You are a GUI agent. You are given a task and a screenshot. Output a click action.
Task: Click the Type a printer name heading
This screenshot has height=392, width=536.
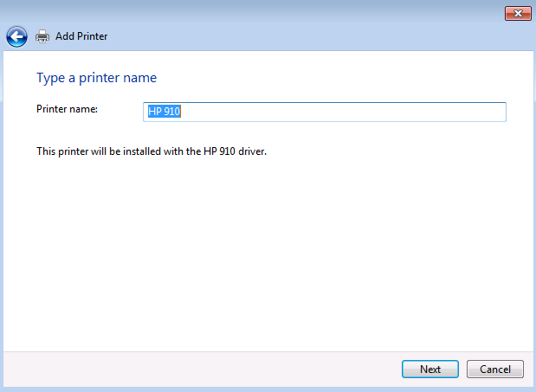point(96,78)
